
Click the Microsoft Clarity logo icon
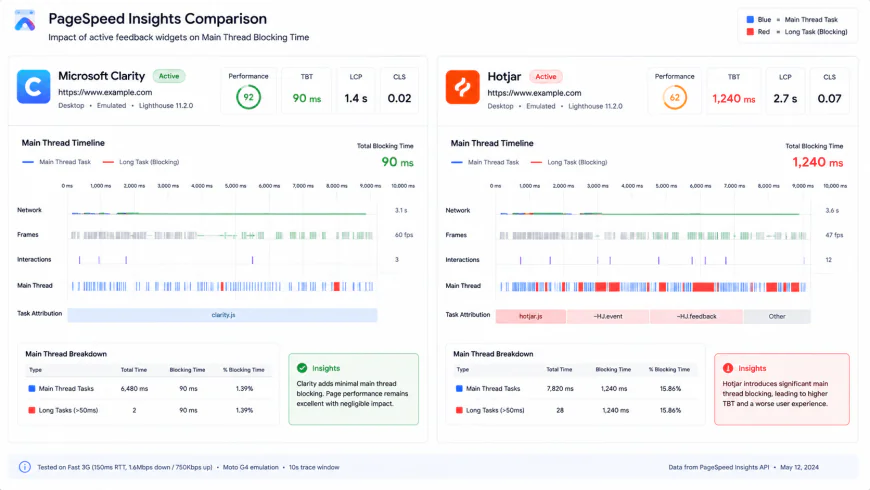(33, 87)
